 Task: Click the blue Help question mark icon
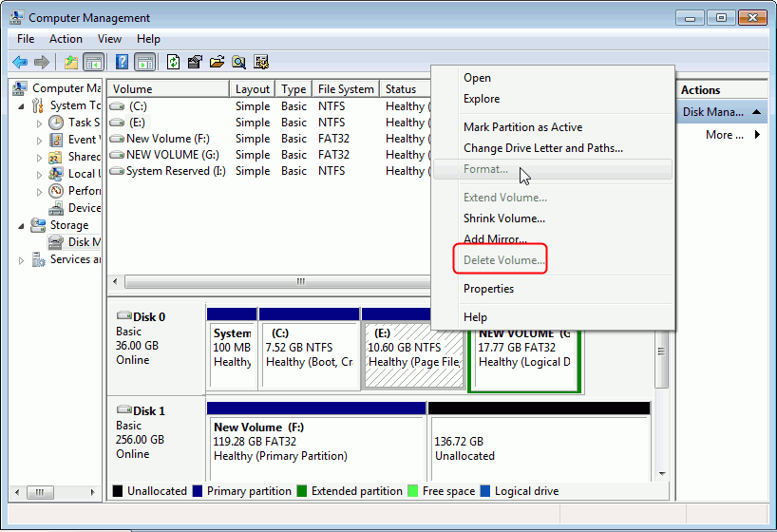(x=122, y=62)
